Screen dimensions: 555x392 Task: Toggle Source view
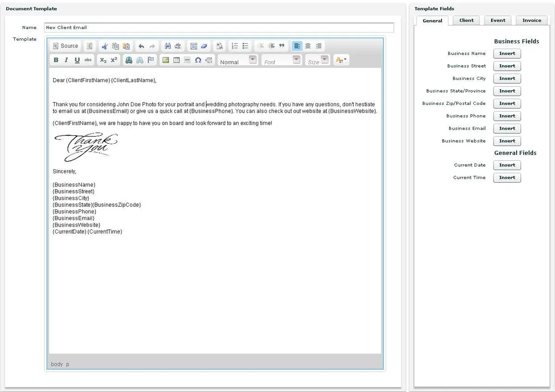click(65, 46)
